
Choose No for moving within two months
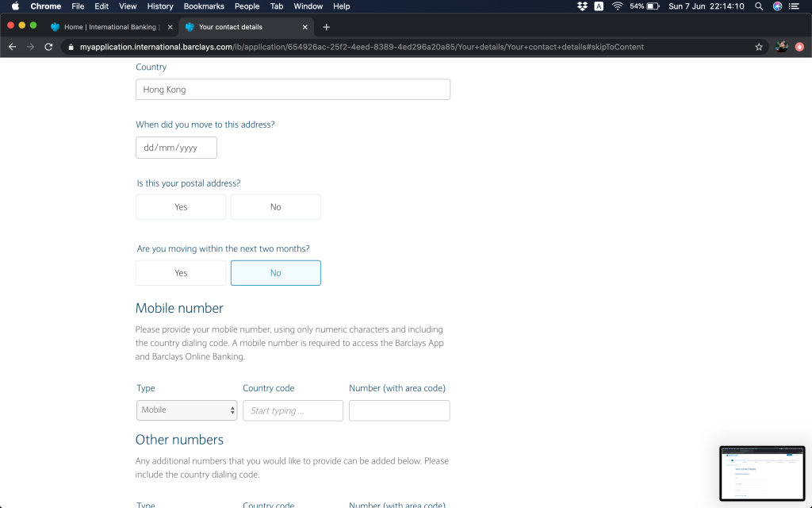(275, 273)
